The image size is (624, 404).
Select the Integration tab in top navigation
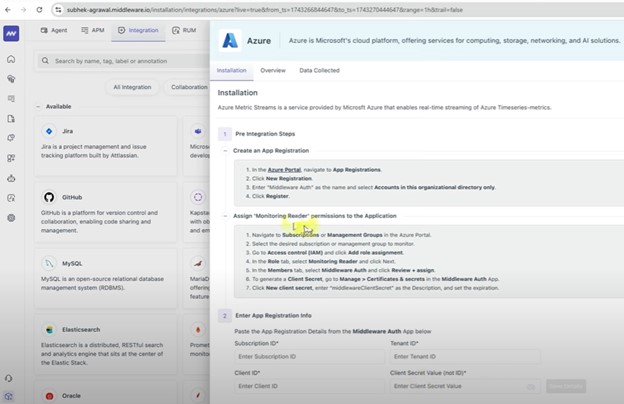click(x=138, y=30)
